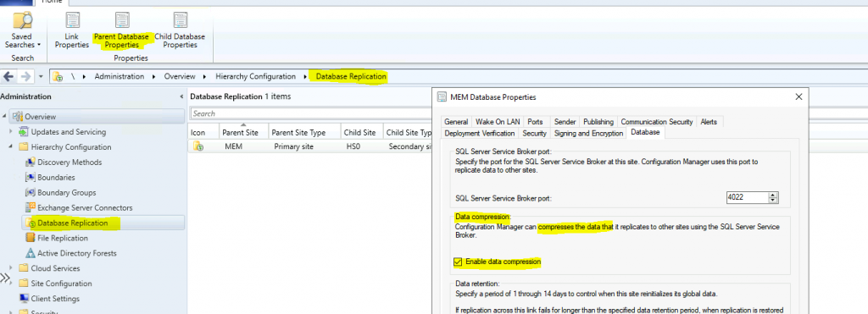Select the MEM parent site cell
This screenshot has width=868, height=314.
tap(234, 147)
